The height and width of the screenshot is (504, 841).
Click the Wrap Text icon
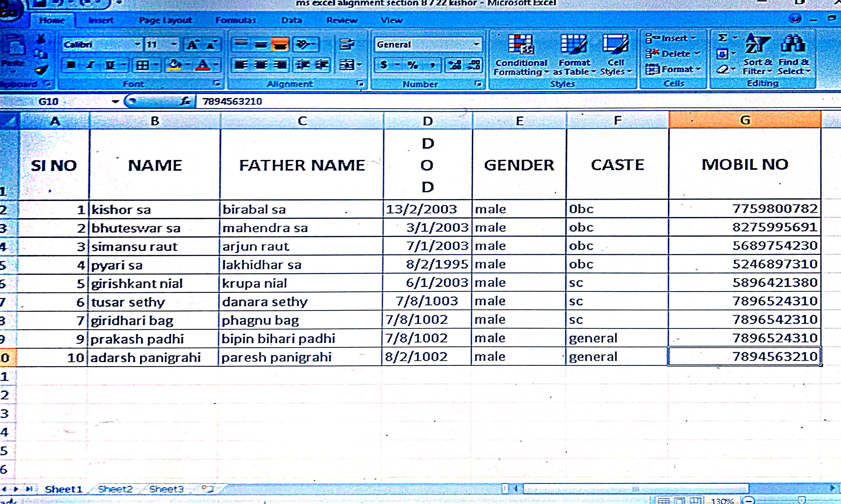tap(346, 44)
